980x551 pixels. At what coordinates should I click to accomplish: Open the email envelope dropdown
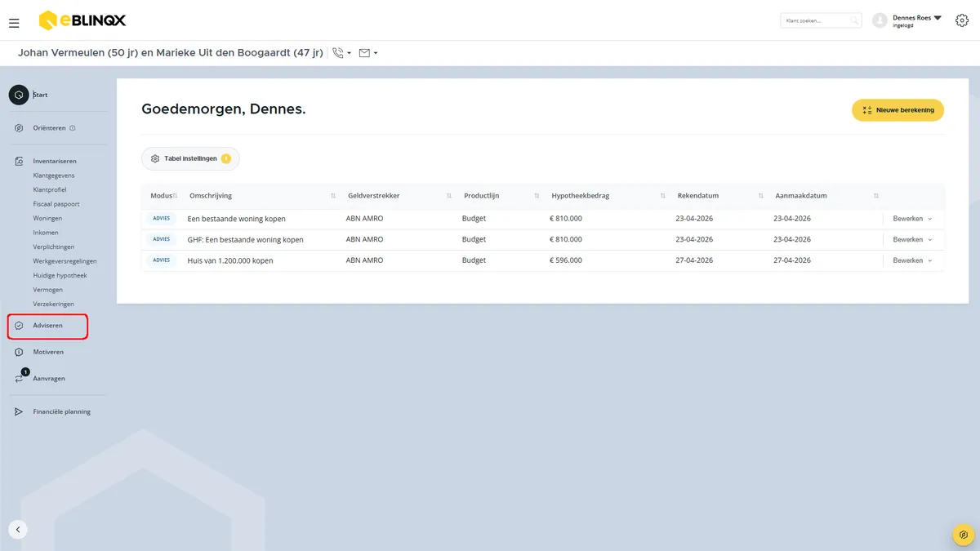(367, 53)
